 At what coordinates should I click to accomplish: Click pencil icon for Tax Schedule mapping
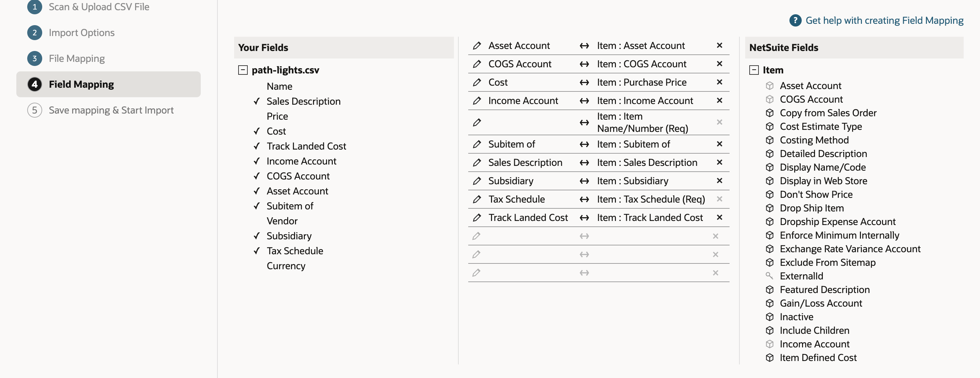click(477, 199)
